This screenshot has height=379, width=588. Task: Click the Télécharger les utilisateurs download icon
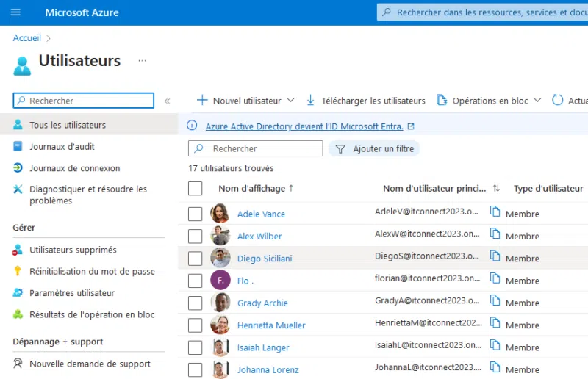[310, 101]
